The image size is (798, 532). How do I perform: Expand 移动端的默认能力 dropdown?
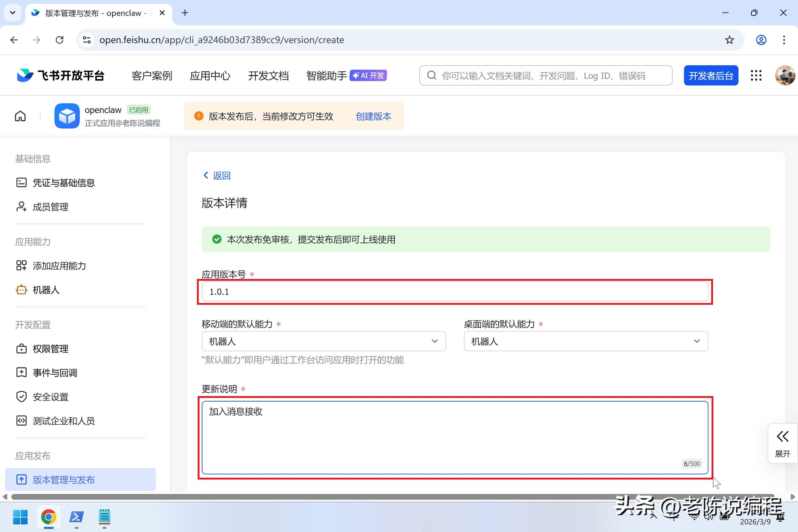point(324,341)
